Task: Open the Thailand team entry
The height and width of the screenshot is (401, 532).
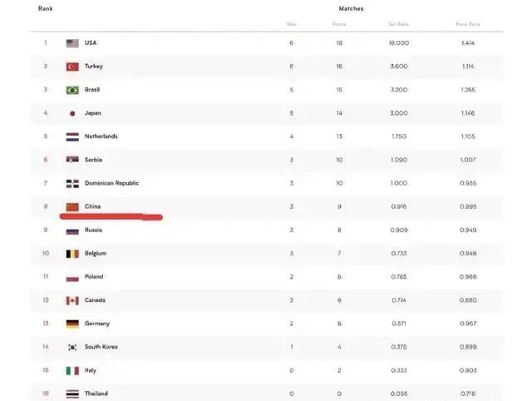Action: click(x=96, y=394)
